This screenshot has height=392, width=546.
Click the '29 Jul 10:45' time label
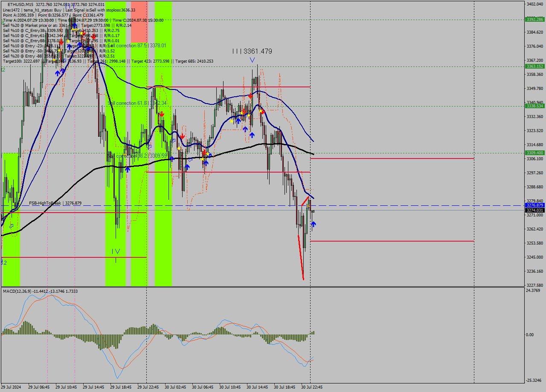coord(66,387)
